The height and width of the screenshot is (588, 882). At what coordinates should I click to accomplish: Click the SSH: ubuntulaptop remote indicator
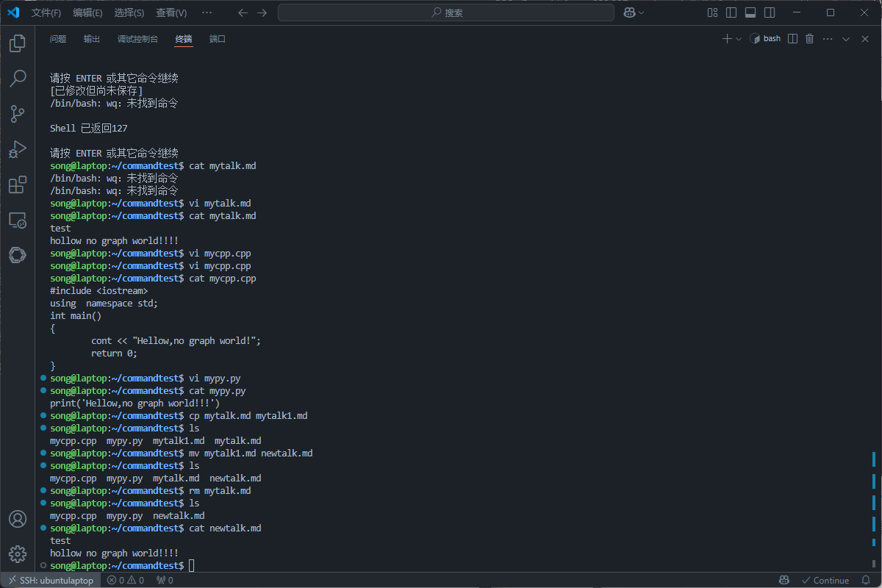[x=50, y=580]
